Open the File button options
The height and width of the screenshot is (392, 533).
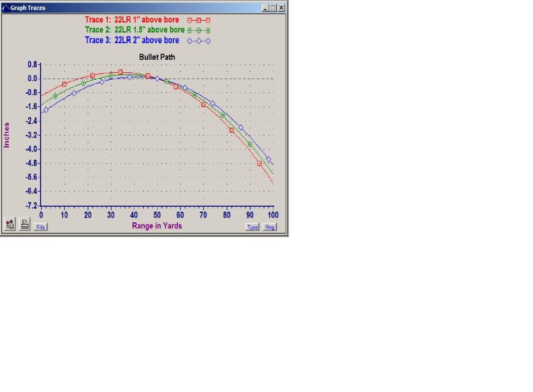[x=40, y=227]
